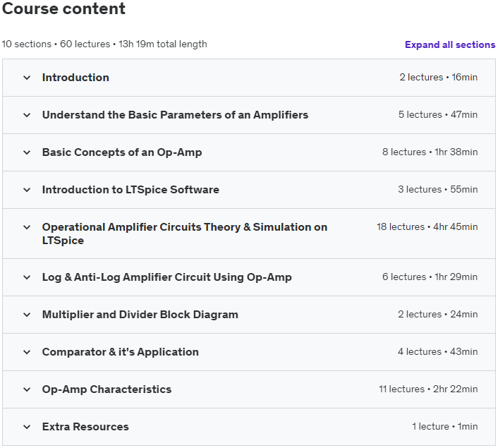Click '18 lectures • 4hr 45min' text
This screenshot has height=448, width=498.
427,227
